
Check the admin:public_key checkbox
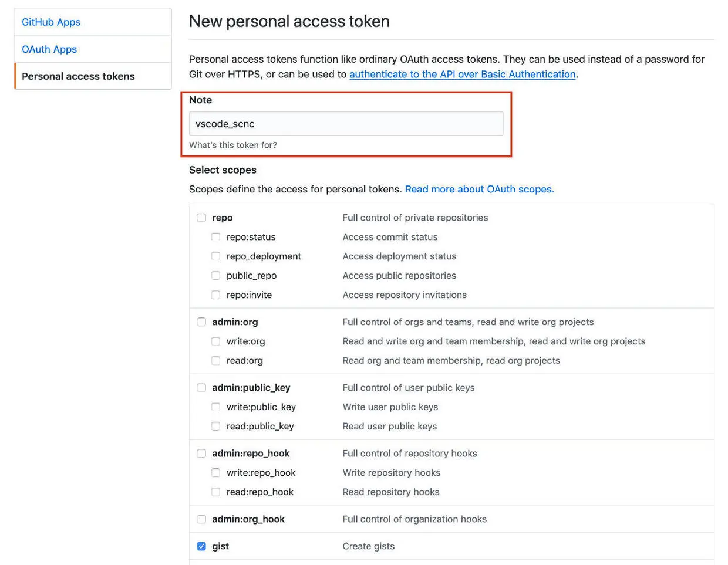click(x=201, y=388)
